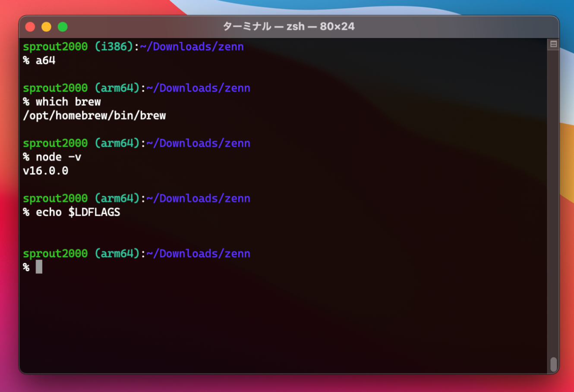Click the arm64 prompt line above 'node -v'
574x392 pixels.
(x=136, y=143)
